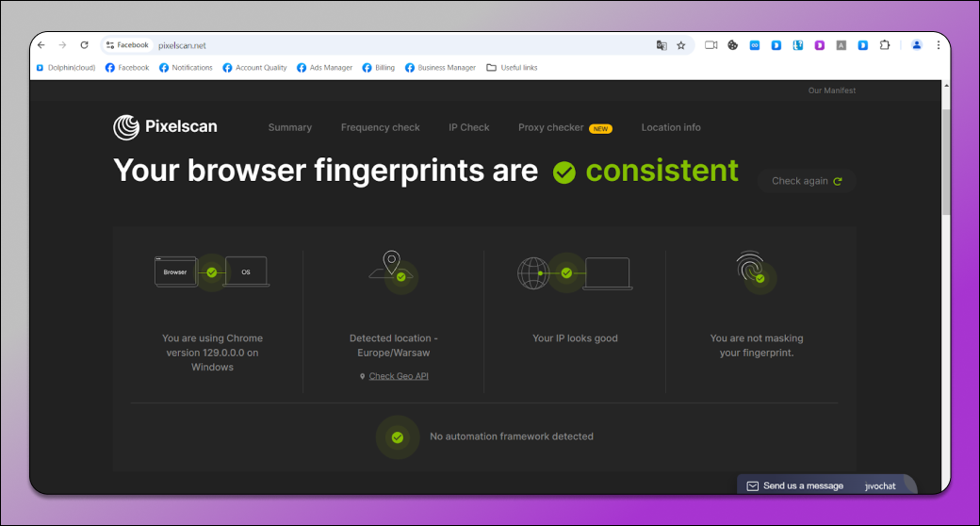Open the Chrome profile avatar
This screenshot has width=980, height=526.
(x=916, y=45)
